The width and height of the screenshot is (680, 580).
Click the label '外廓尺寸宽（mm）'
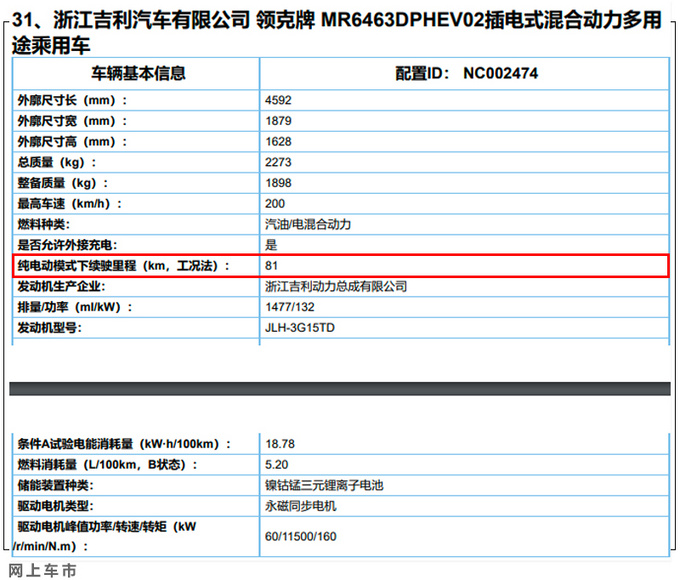[72, 121]
